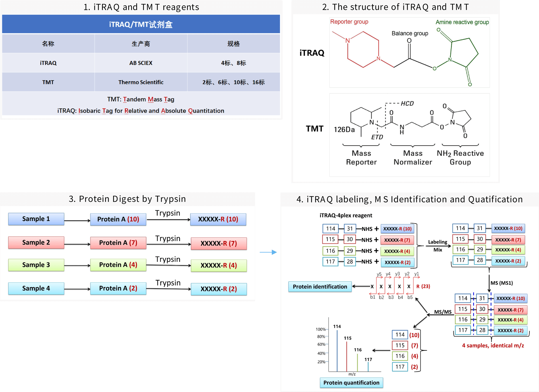Click the 'HCD' cleavage label
The width and height of the screenshot is (539, 392).
pos(407,104)
